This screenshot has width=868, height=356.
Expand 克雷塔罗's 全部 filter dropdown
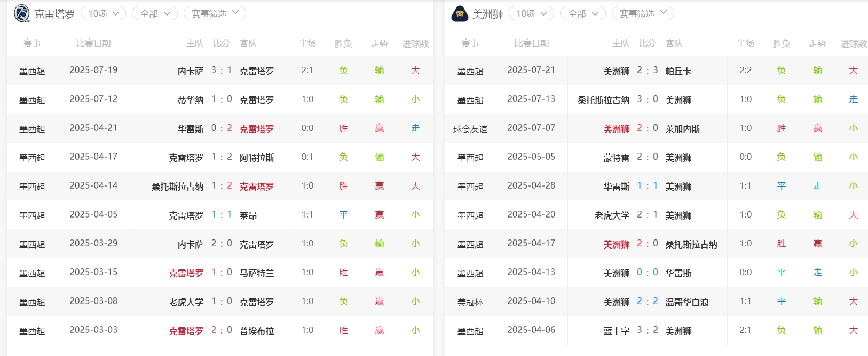(x=154, y=13)
